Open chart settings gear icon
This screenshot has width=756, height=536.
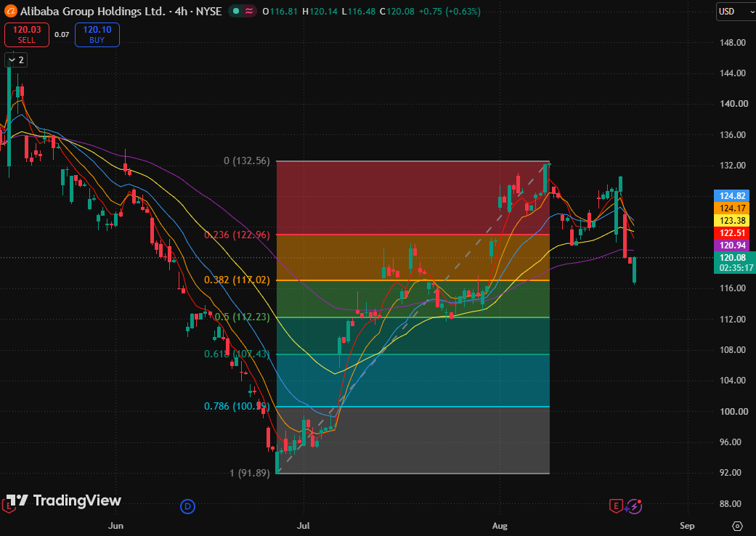tap(737, 525)
